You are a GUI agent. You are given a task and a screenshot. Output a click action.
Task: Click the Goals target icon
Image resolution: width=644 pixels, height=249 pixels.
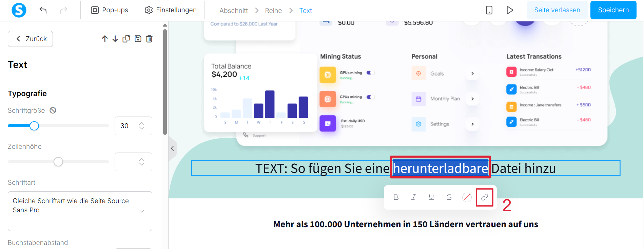(x=418, y=73)
